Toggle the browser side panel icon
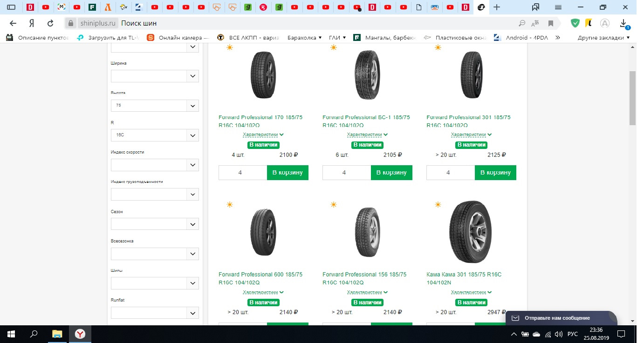The height and width of the screenshot is (343, 644). click(11, 7)
